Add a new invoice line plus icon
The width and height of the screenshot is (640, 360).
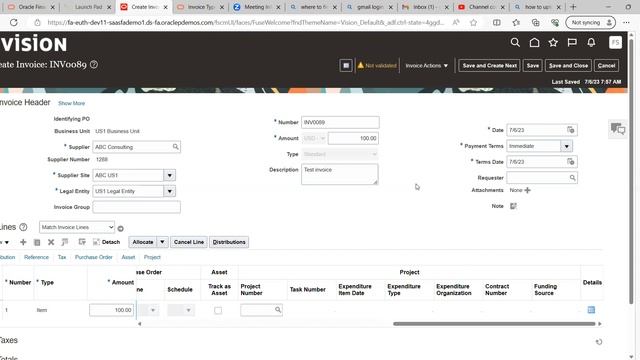[23, 242]
